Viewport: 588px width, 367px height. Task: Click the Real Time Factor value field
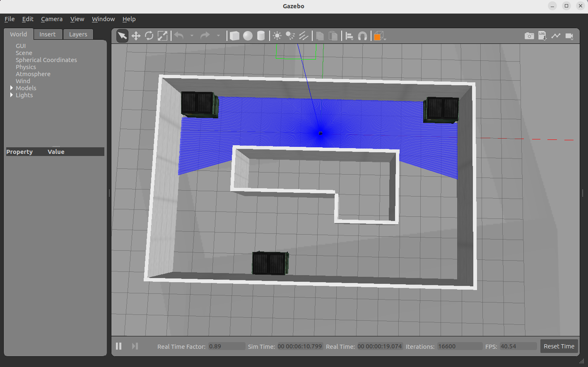(226, 346)
